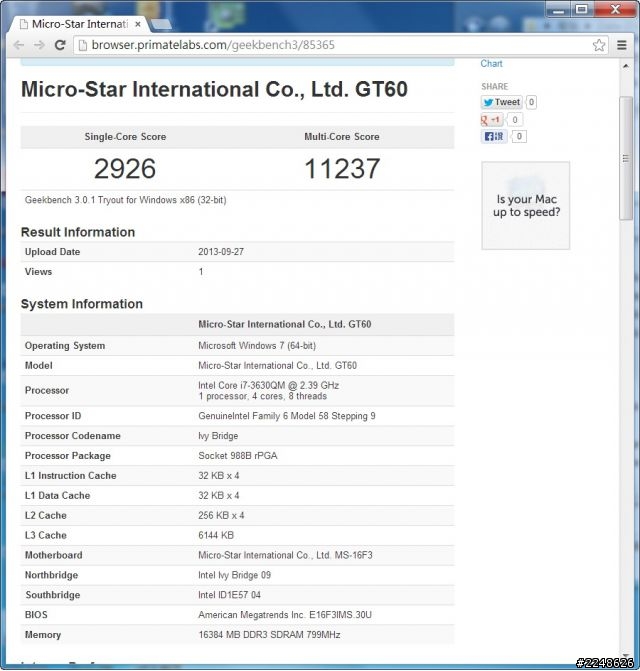Screen dimensions: 640x671
Task: Go back to the previous page
Action: 19,45
